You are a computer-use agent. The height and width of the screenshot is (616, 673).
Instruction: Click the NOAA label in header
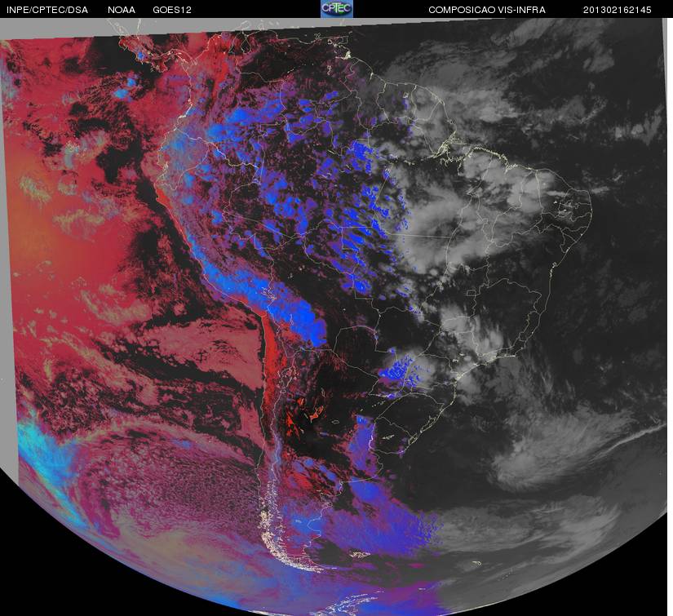pos(122,10)
